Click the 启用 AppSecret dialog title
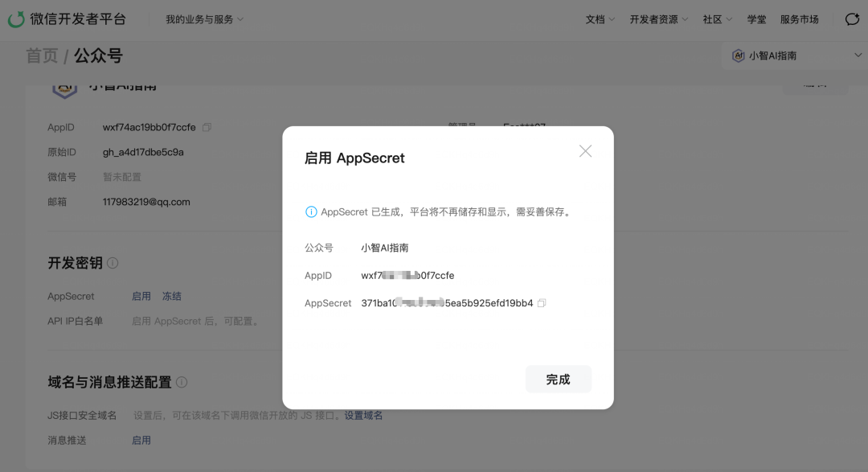The image size is (868, 472). pyautogui.click(x=354, y=158)
